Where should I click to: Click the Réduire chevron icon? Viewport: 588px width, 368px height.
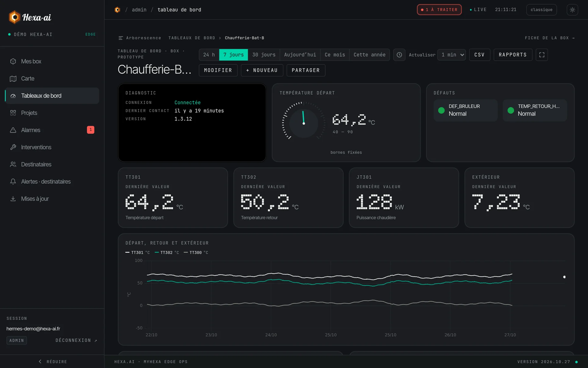40,362
